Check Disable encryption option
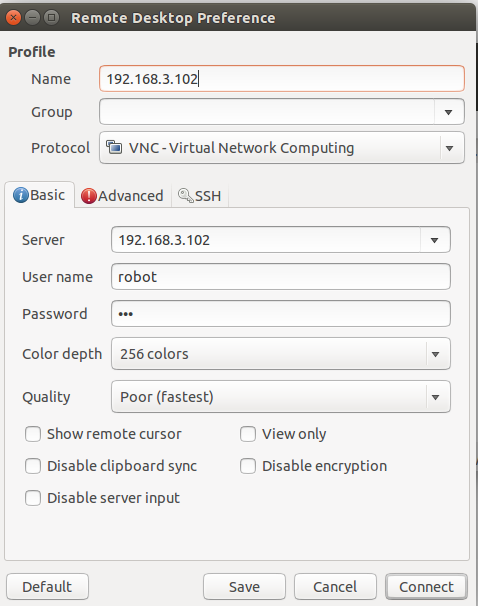 tap(248, 466)
